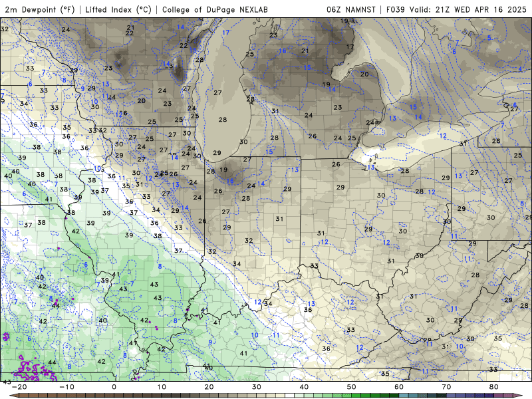This screenshot has height=399, width=532.
Task: Click the "College of DuPage NEXLAB" label
Action: click(215, 9)
